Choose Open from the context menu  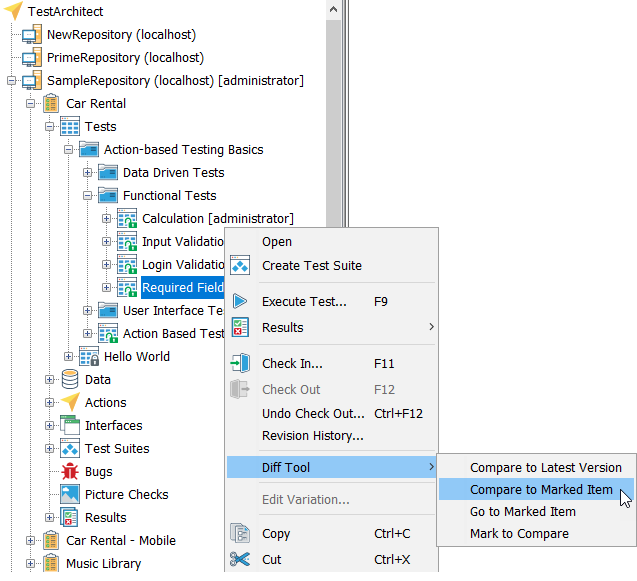[x=332, y=241]
